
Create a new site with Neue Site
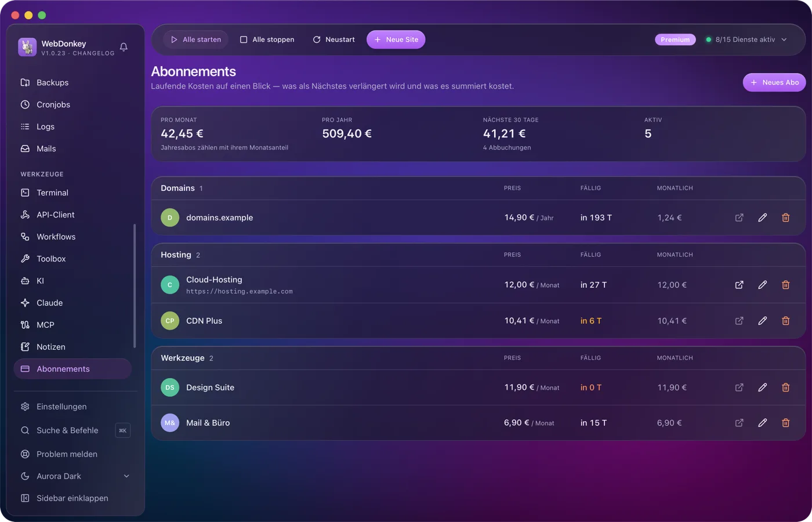point(396,39)
